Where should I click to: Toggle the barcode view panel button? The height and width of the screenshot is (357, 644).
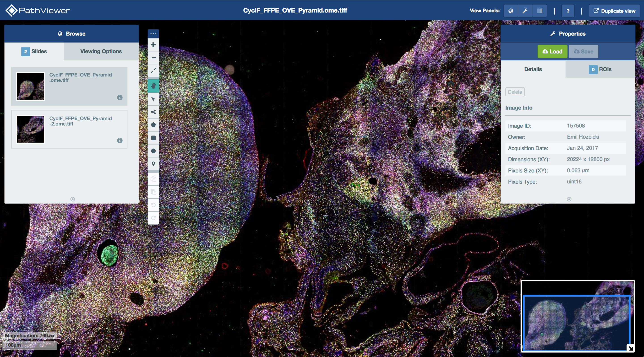click(539, 11)
